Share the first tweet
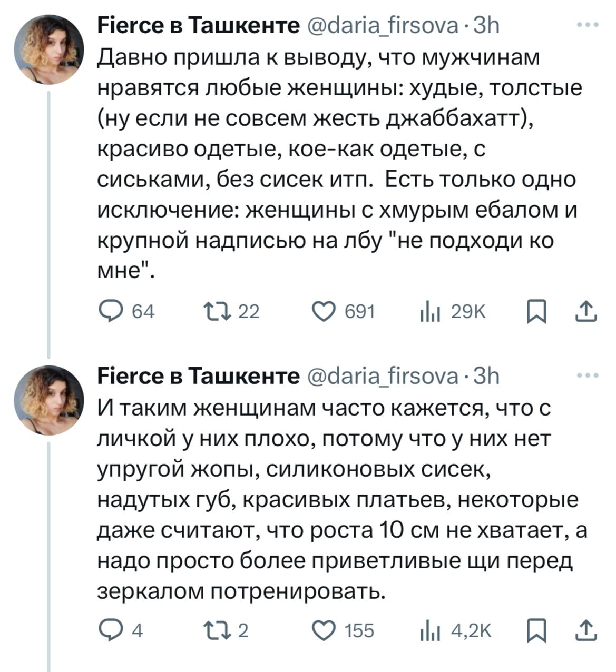 [x=586, y=312]
